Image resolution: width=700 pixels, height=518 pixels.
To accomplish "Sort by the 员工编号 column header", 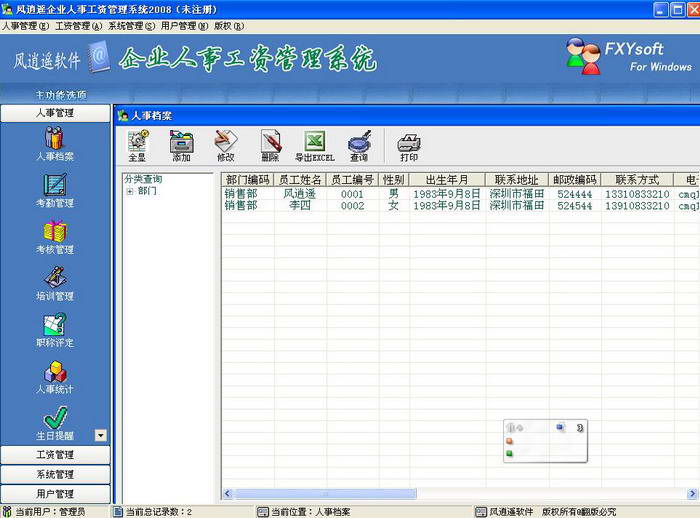I will pos(352,180).
